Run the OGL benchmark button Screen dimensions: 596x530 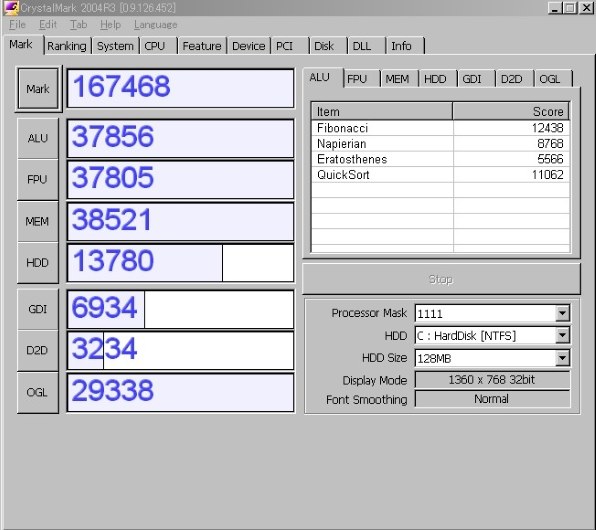click(x=38, y=392)
